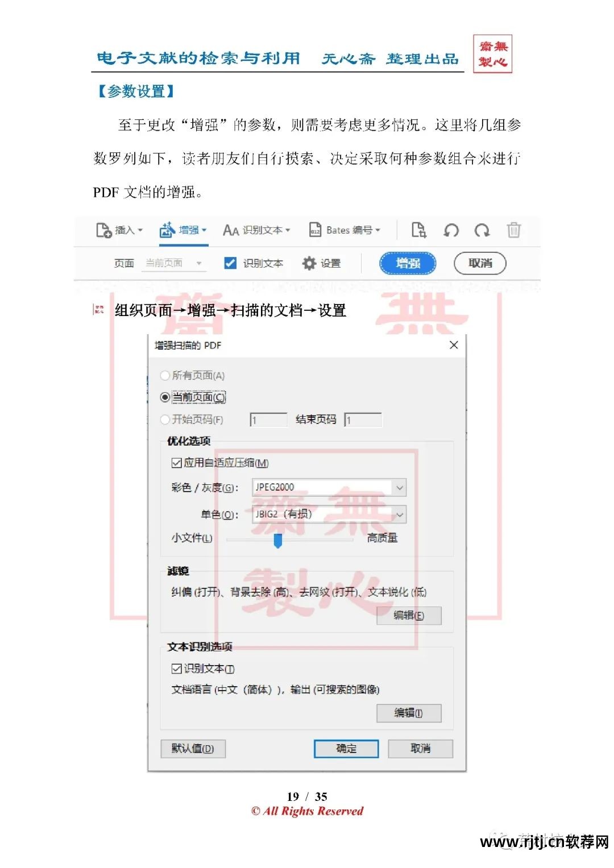This screenshot has height=868, width=614.
Task: Uncheck 识别文本 in the secondary toolbar
Action: [230, 263]
